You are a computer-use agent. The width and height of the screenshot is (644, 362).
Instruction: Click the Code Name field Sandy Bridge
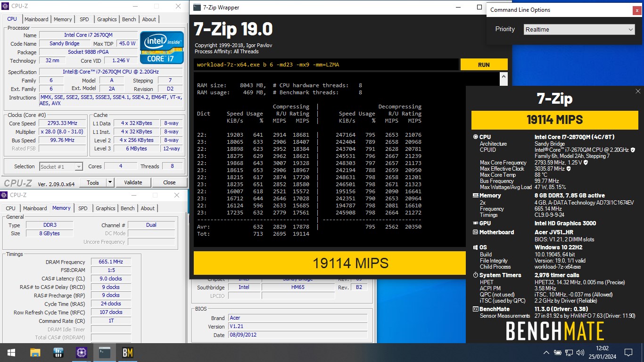click(x=65, y=43)
